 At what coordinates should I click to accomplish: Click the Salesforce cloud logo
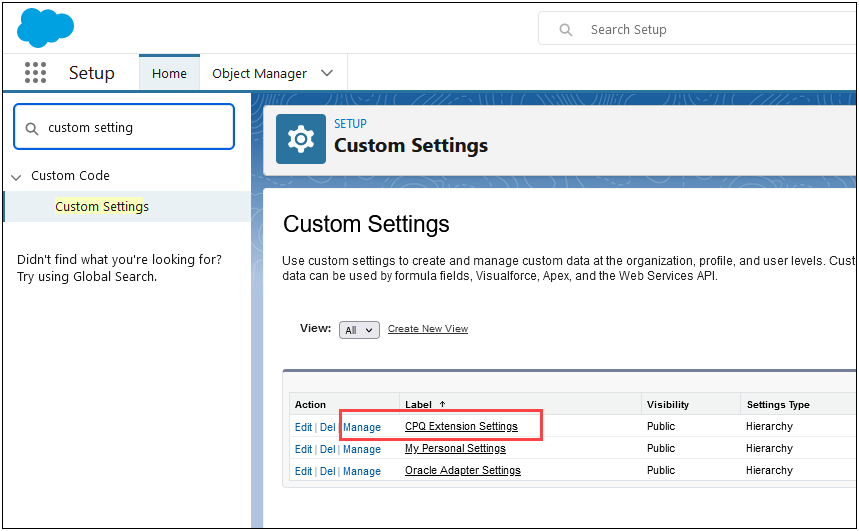click(45, 27)
